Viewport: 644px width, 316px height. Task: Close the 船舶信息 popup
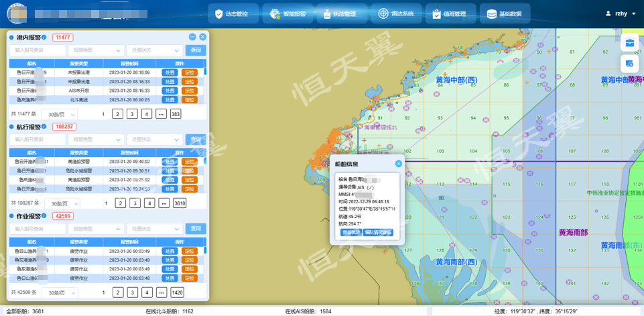pyautogui.click(x=399, y=164)
